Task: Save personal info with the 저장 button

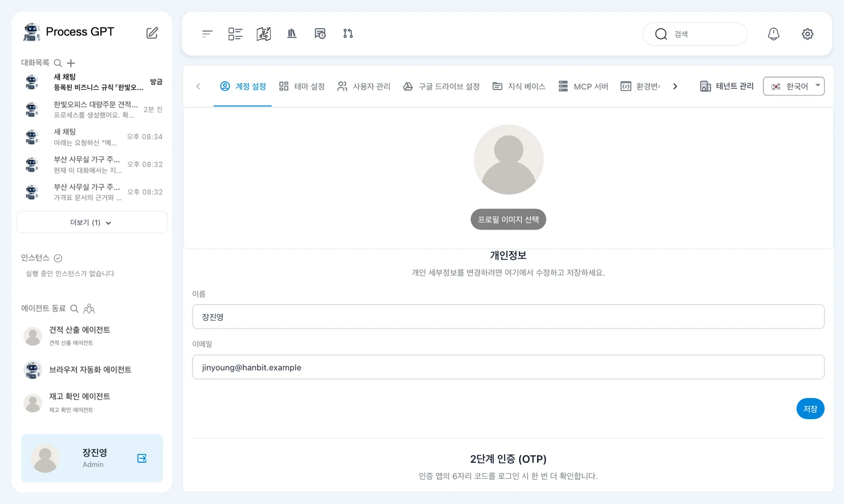Action: pyautogui.click(x=810, y=409)
